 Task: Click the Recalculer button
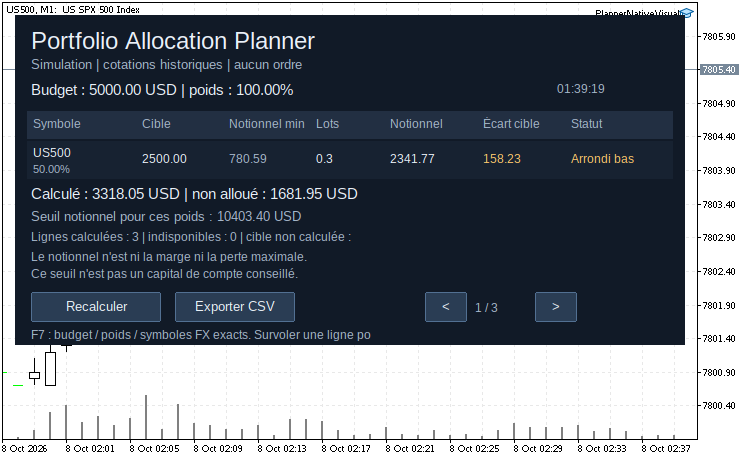pyautogui.click(x=96, y=307)
